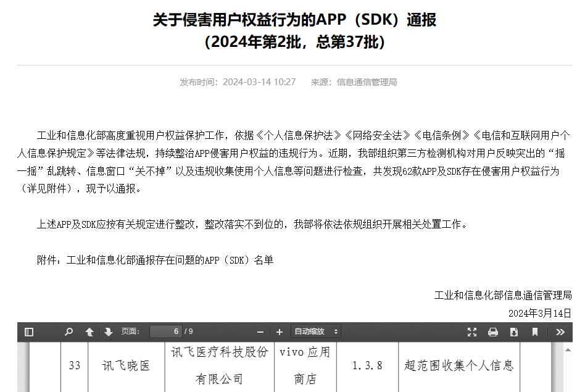The height and width of the screenshot is (392, 585).
Task: Switch PDF to presentation fullscreen mode
Action: [x=472, y=332]
